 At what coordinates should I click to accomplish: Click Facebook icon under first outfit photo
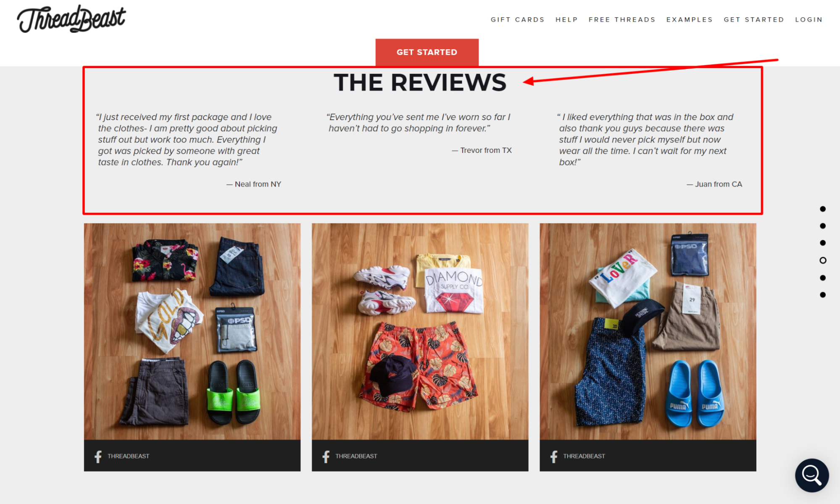coord(98,457)
